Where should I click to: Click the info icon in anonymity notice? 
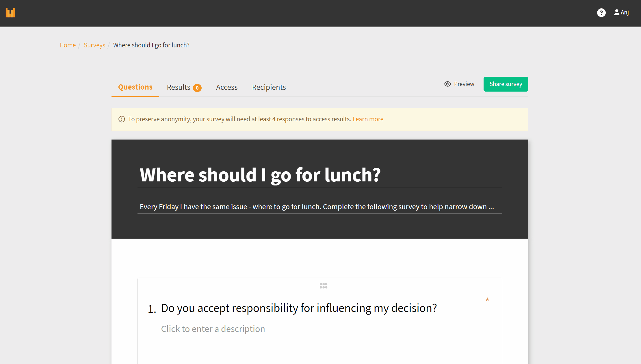click(122, 119)
